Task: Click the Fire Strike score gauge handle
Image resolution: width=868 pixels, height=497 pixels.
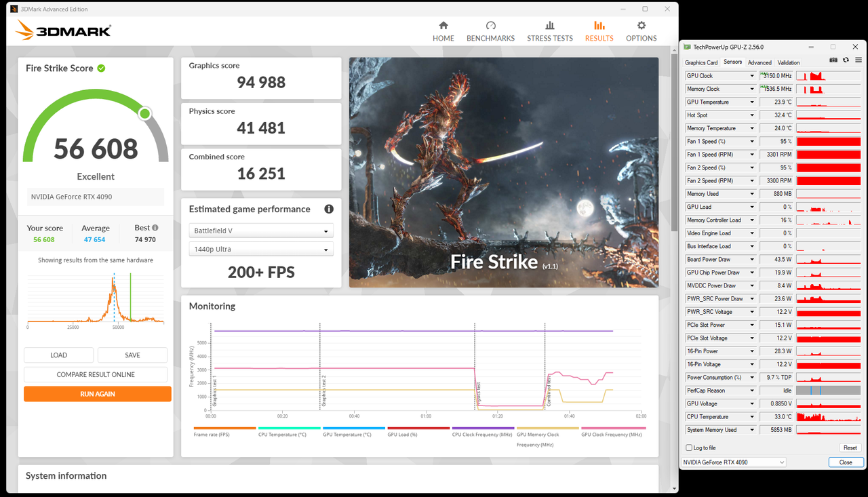Action: pyautogui.click(x=144, y=113)
